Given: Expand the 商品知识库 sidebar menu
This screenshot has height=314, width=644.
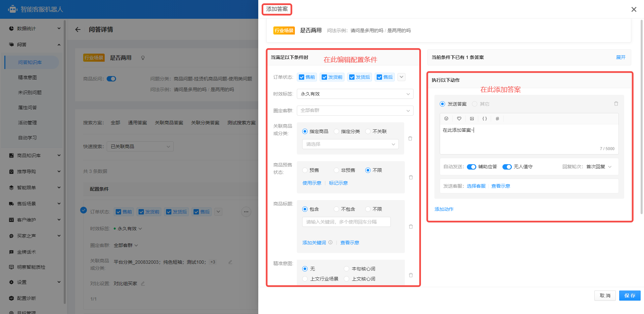Looking at the screenshot, I should pos(59,155).
